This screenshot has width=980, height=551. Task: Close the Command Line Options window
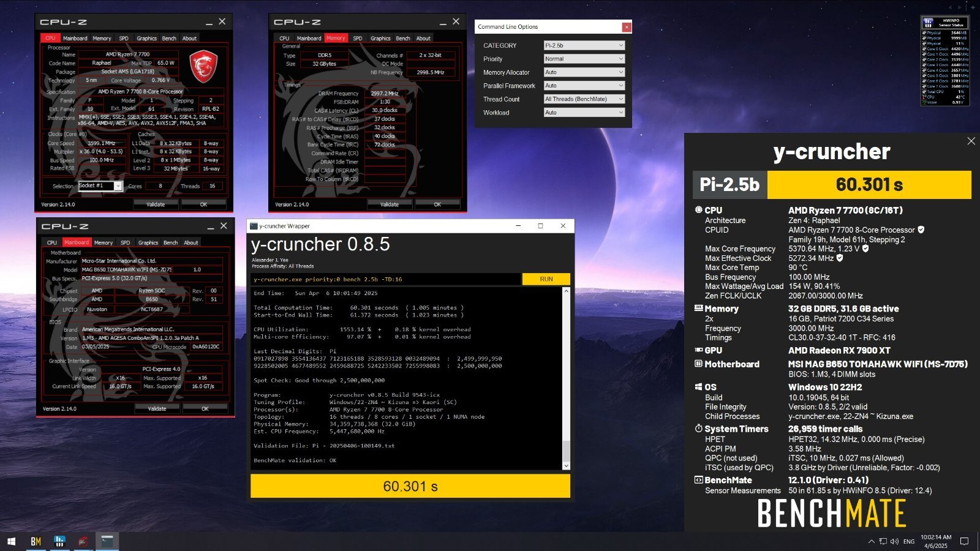[x=626, y=27]
